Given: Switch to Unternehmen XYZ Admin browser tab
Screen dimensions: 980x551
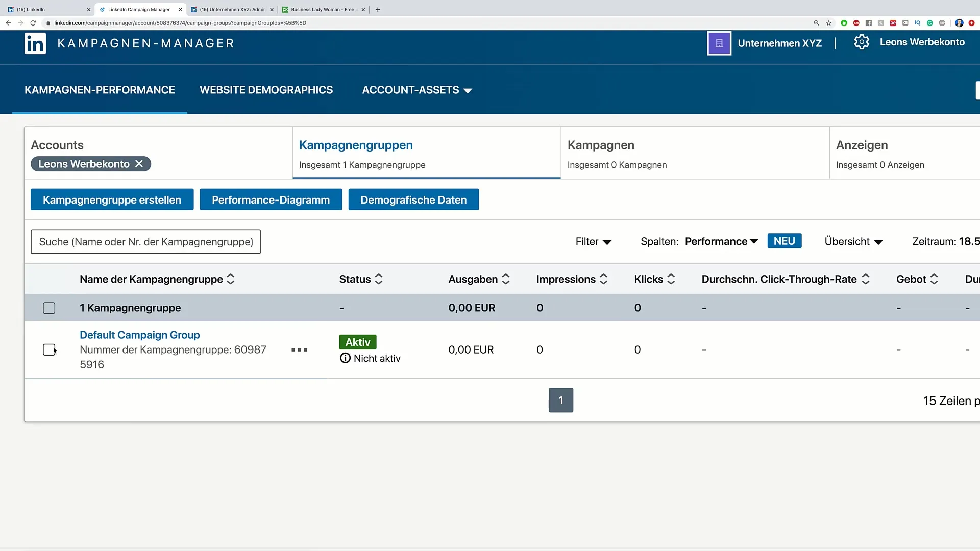Looking at the screenshot, I should 232,9.
